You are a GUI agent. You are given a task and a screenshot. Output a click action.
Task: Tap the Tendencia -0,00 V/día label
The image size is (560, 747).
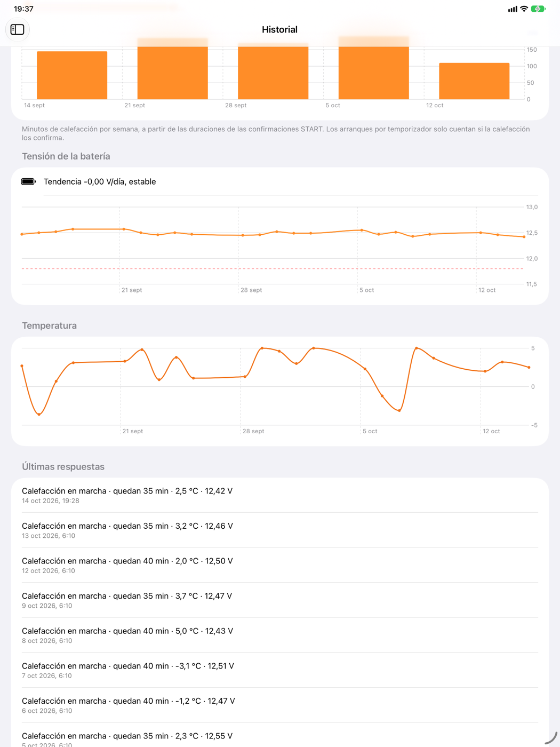[x=100, y=181]
